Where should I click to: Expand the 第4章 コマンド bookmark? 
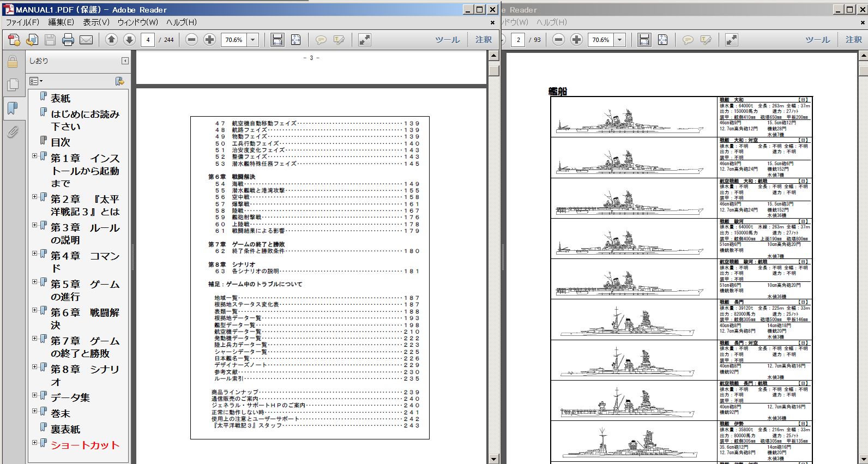pos(35,254)
